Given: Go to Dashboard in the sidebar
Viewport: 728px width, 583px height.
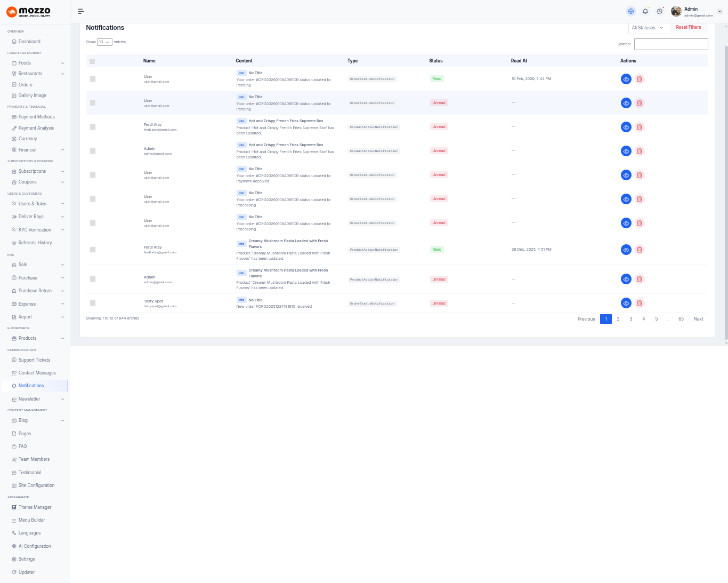Looking at the screenshot, I should [x=29, y=42].
